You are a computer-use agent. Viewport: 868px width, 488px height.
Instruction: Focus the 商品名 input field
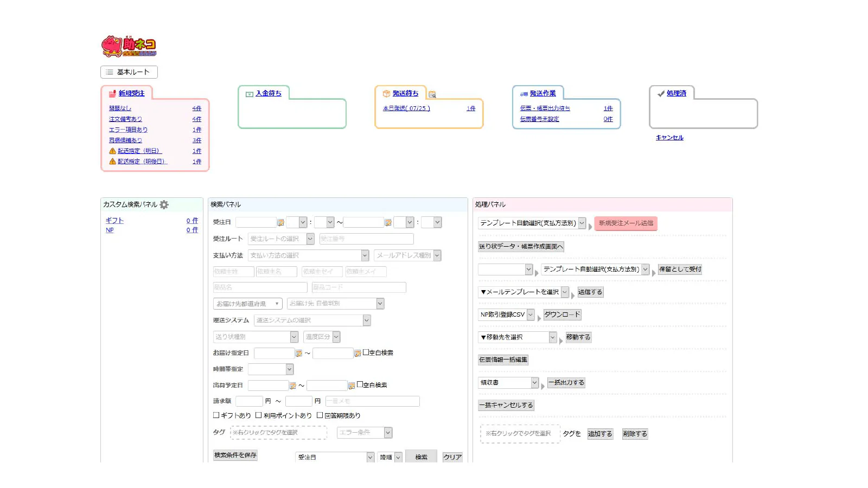click(260, 287)
